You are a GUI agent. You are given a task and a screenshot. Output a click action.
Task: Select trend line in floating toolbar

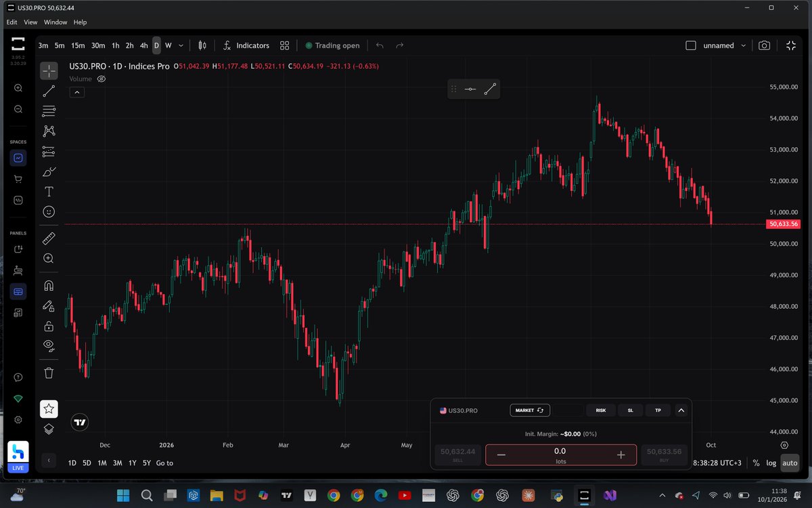pyautogui.click(x=490, y=89)
